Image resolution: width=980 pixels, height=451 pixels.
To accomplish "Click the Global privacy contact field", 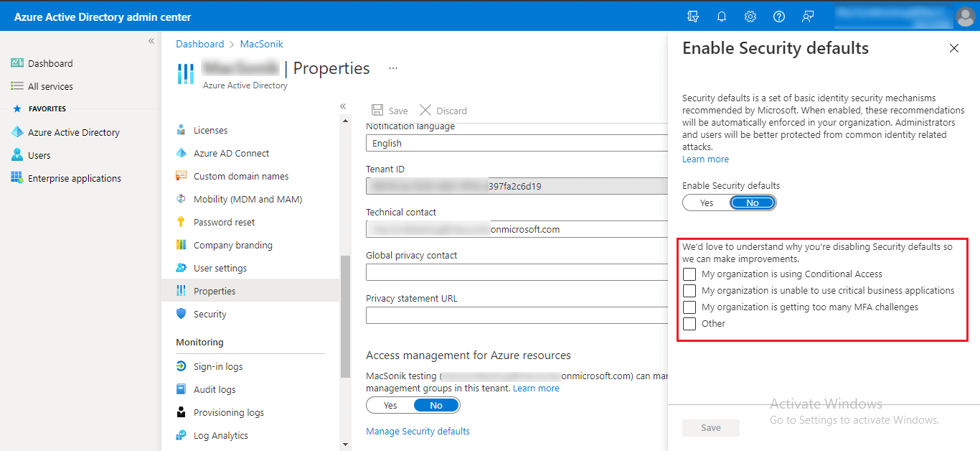I will point(517,273).
